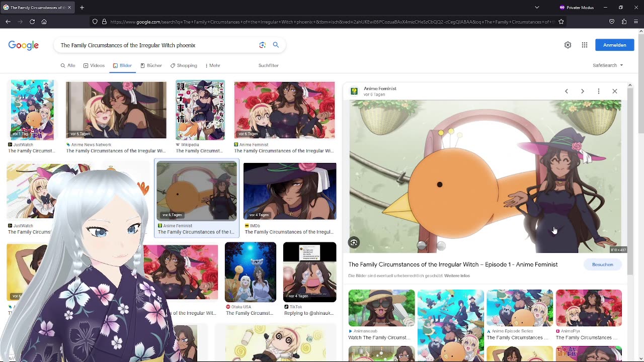Open Google Lens image search icon
The width and height of the screenshot is (644, 362).
tap(262, 45)
